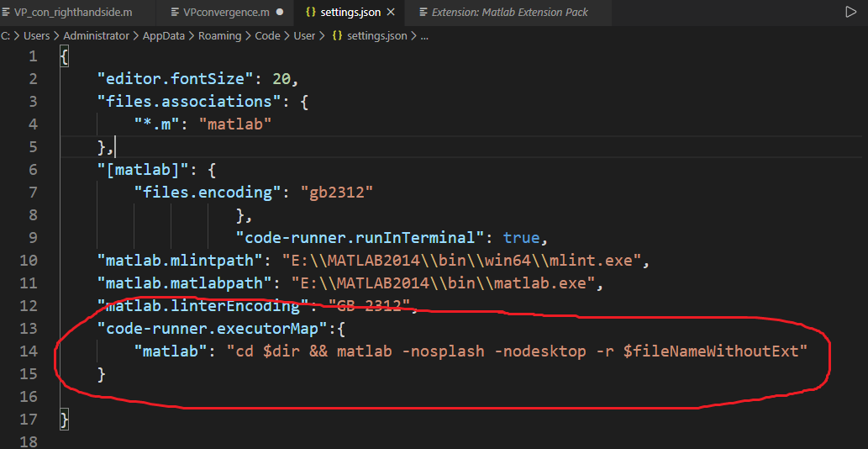
Task: Click the file icon on VPconvergence.m tab
Action: (175, 12)
